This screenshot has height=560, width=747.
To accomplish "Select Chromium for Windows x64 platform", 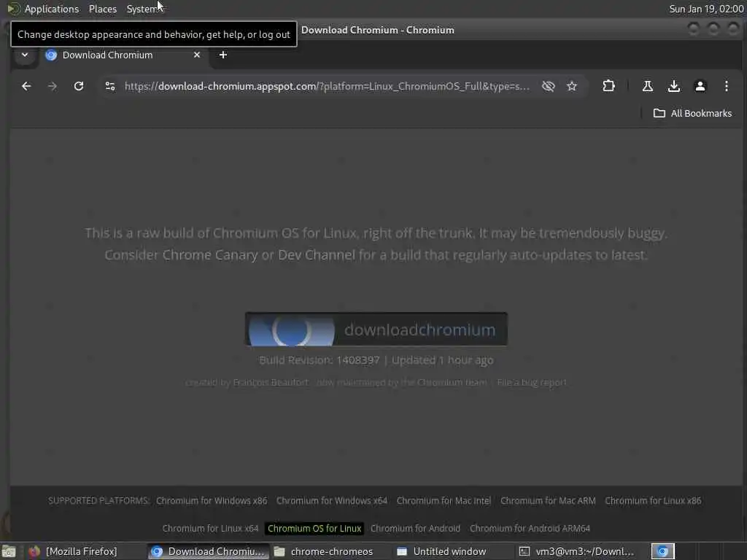I will [x=332, y=500].
